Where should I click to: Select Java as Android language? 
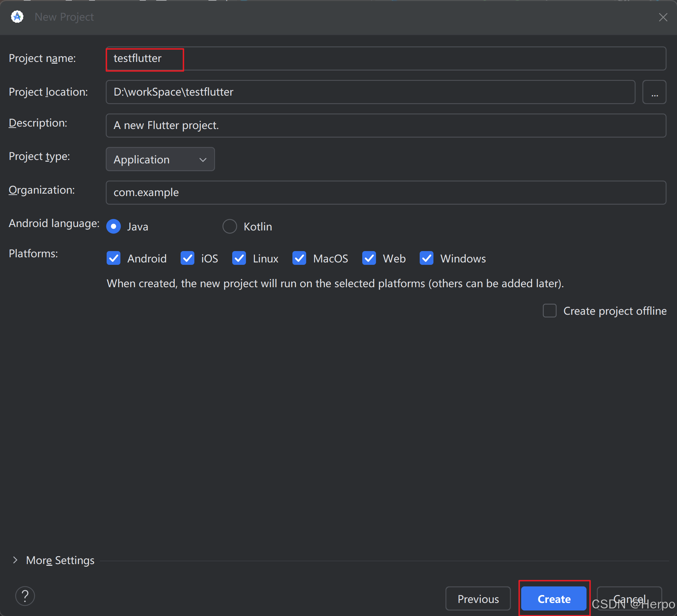click(x=114, y=226)
